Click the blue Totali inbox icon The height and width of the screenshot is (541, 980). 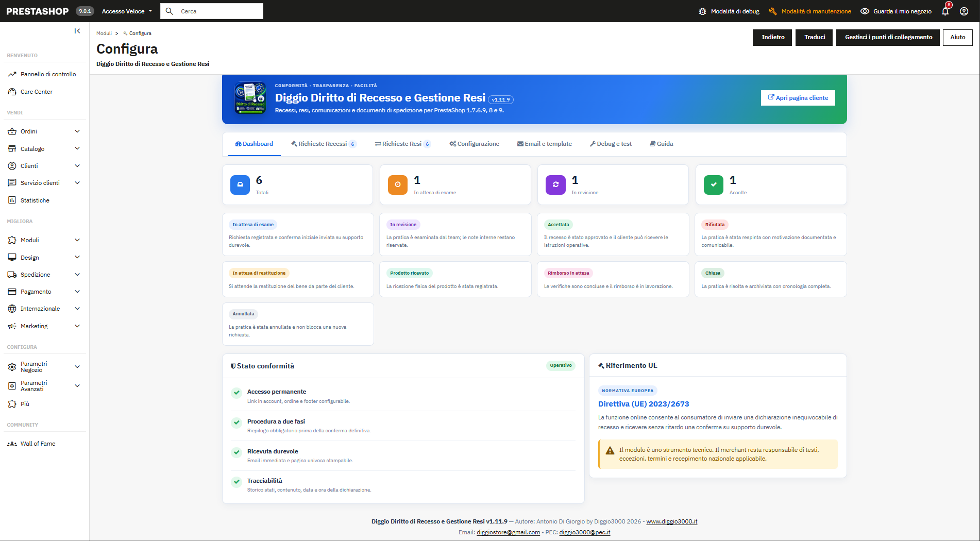click(240, 184)
